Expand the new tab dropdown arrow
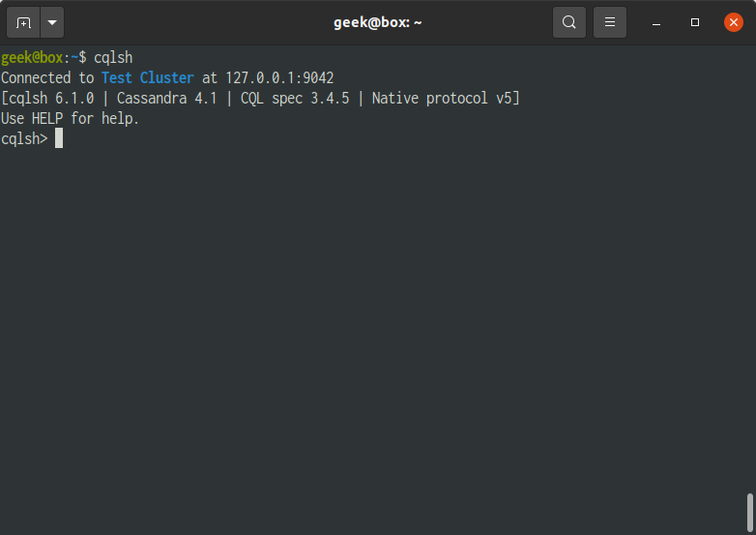Viewport: 756px width, 535px height. pyautogui.click(x=52, y=22)
